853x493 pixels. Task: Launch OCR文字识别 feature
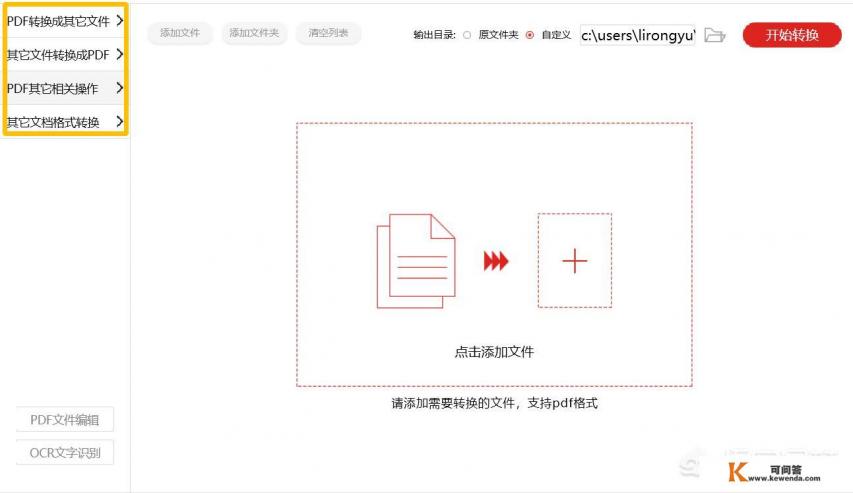pyautogui.click(x=65, y=453)
